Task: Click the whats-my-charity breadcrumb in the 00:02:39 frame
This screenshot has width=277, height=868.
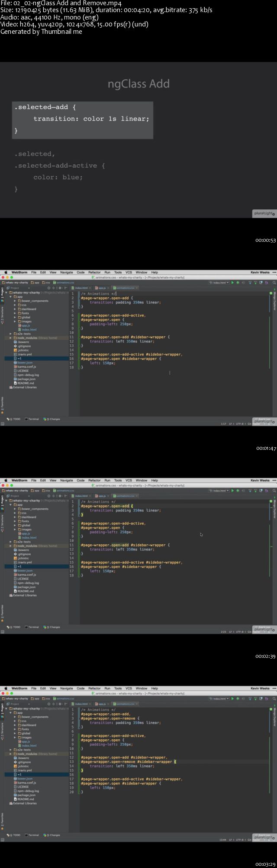Action: point(16,491)
